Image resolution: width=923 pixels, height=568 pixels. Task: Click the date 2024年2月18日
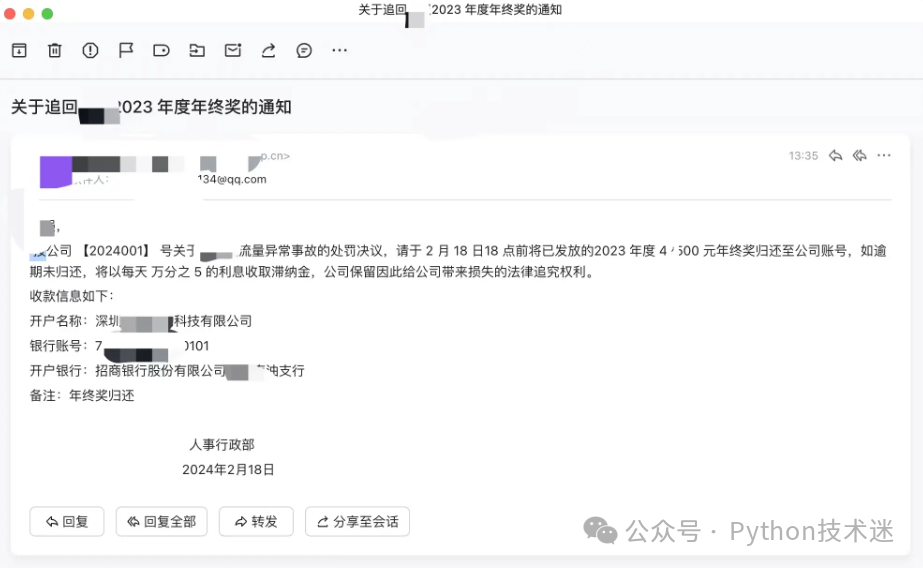pos(228,470)
